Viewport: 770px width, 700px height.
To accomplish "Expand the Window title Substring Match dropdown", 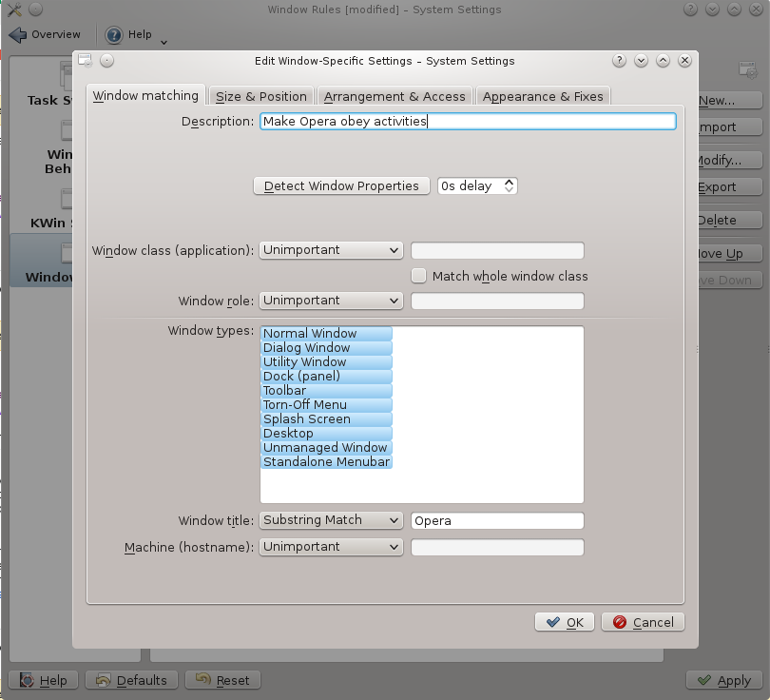I will 331,520.
